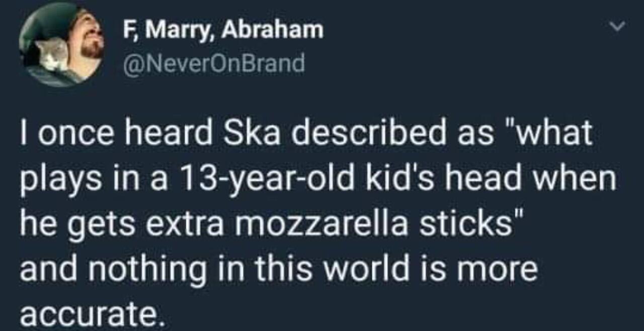This screenshot has height=331, width=644.
Task: Click the bearded man's face in the avatar
Action: pyautogui.click(x=91, y=36)
